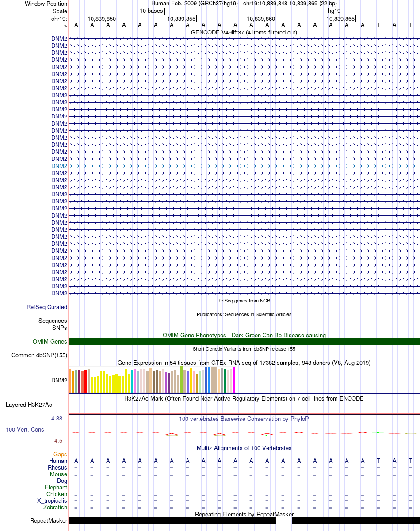
Task: Click the Basewise Conservation by PhyloP title
Action: click(244, 419)
